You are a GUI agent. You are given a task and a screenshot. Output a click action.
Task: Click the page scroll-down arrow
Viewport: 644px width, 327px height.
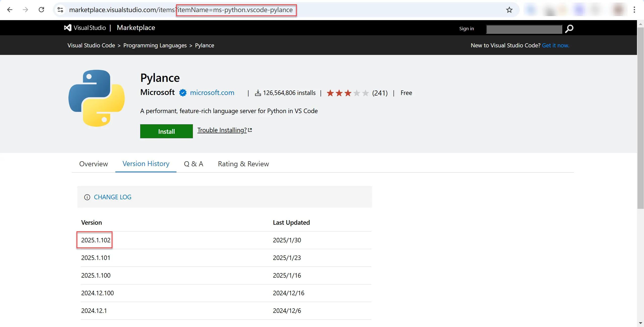click(x=640, y=323)
